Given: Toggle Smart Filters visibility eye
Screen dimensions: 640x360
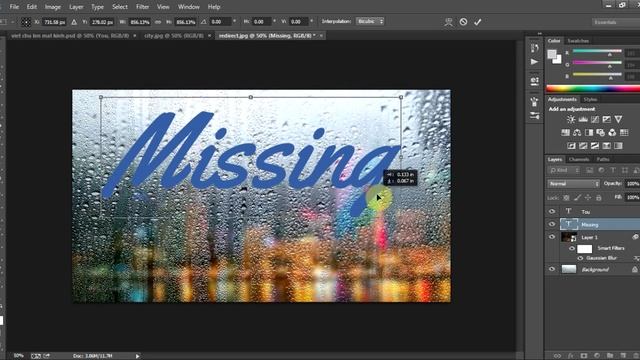Looking at the screenshot, I should (572, 248).
